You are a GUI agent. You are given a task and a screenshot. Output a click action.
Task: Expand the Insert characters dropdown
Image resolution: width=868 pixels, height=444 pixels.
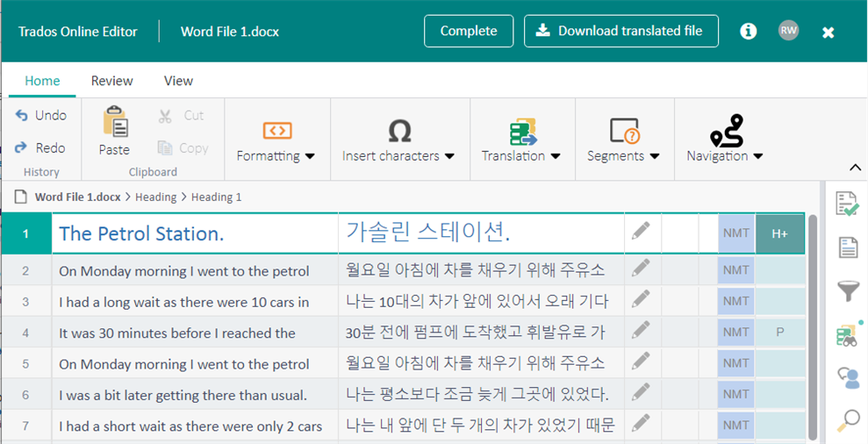[x=449, y=156]
